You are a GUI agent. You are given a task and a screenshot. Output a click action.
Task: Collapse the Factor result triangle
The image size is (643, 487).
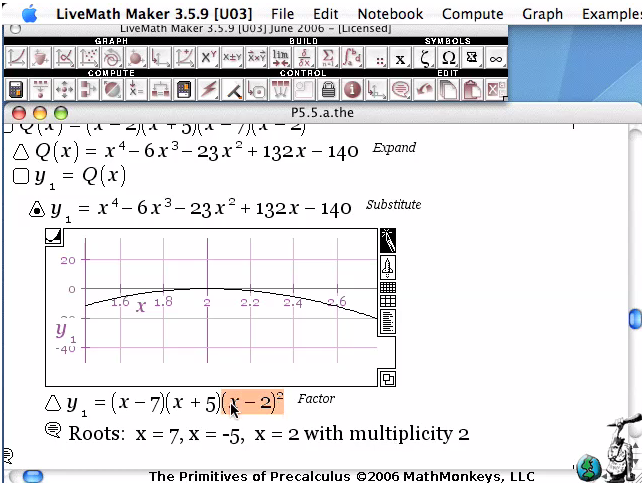pos(53,403)
